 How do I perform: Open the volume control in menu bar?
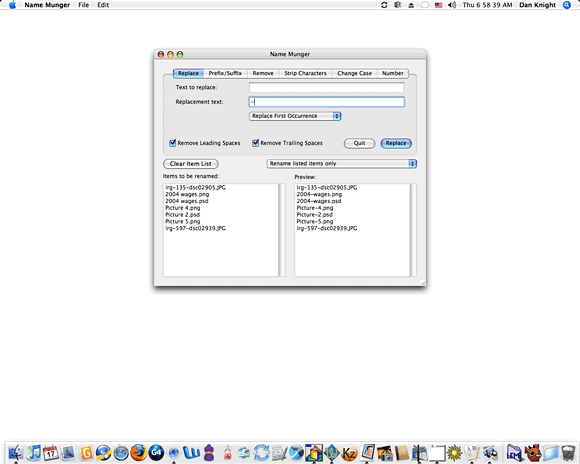[x=452, y=5]
